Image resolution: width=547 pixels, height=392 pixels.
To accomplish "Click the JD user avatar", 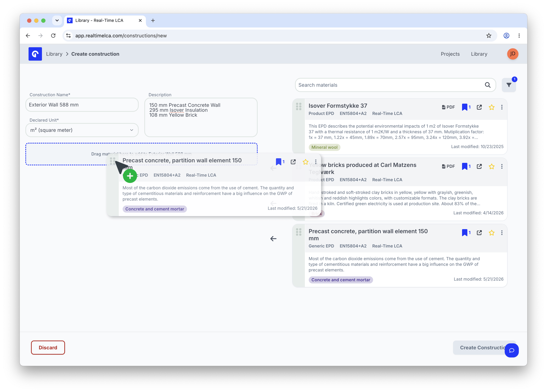I will pyautogui.click(x=512, y=54).
